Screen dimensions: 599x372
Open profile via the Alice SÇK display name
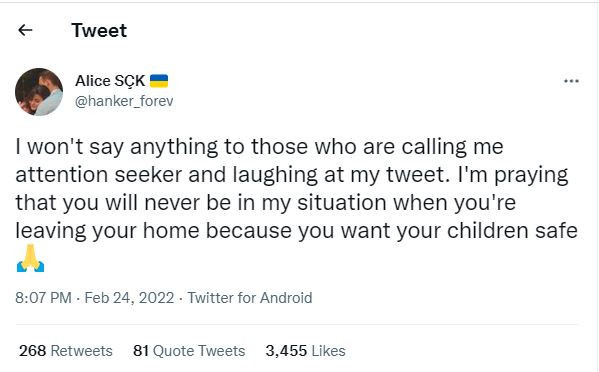[110, 81]
